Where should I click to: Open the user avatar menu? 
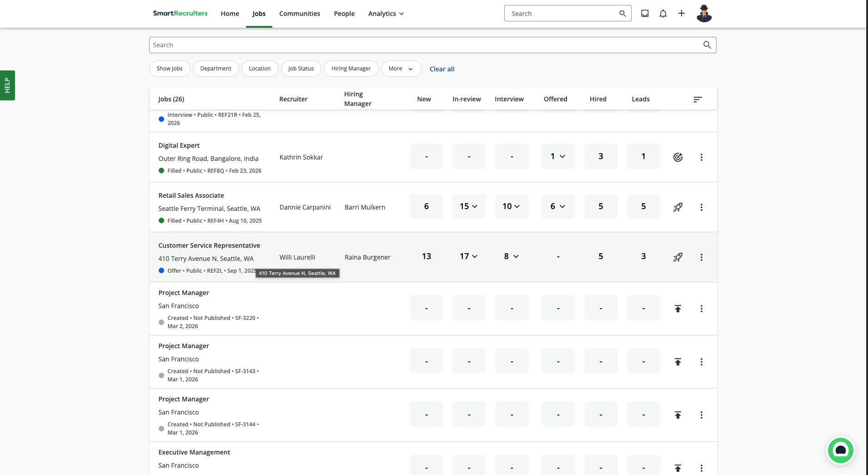click(x=704, y=14)
